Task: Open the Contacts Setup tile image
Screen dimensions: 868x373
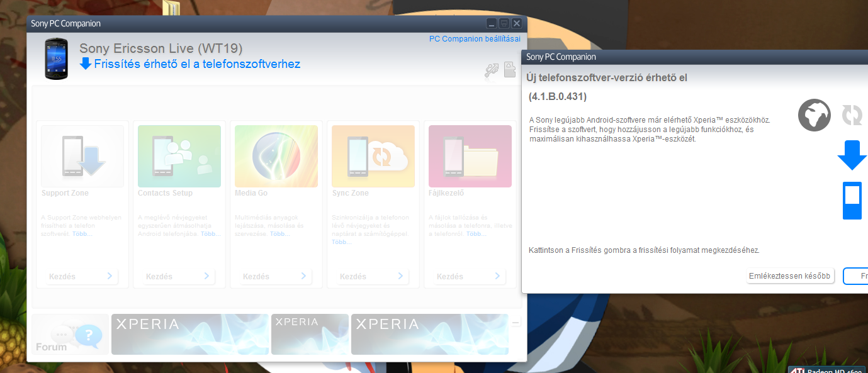Action: coord(179,156)
